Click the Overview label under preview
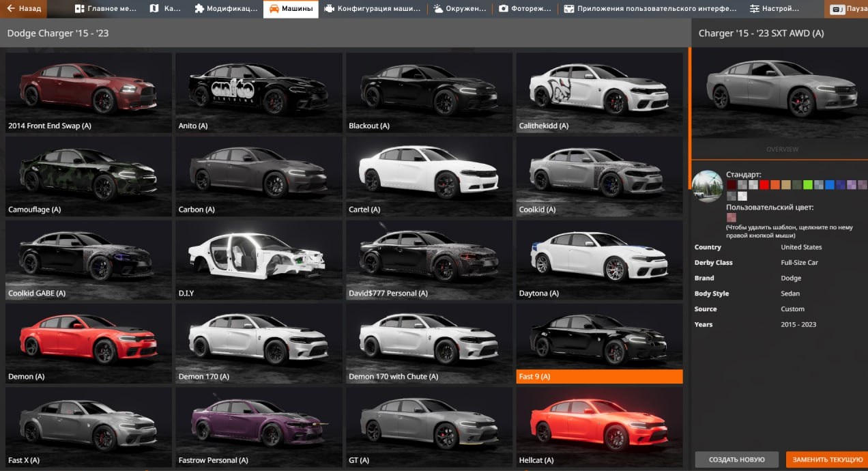Viewport: 868px width, 471px height. pos(782,149)
